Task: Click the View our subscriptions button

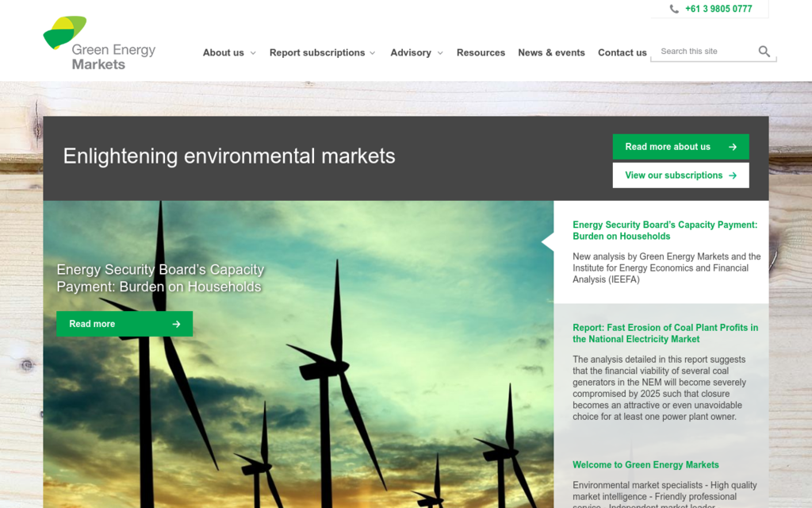Action: coord(680,175)
